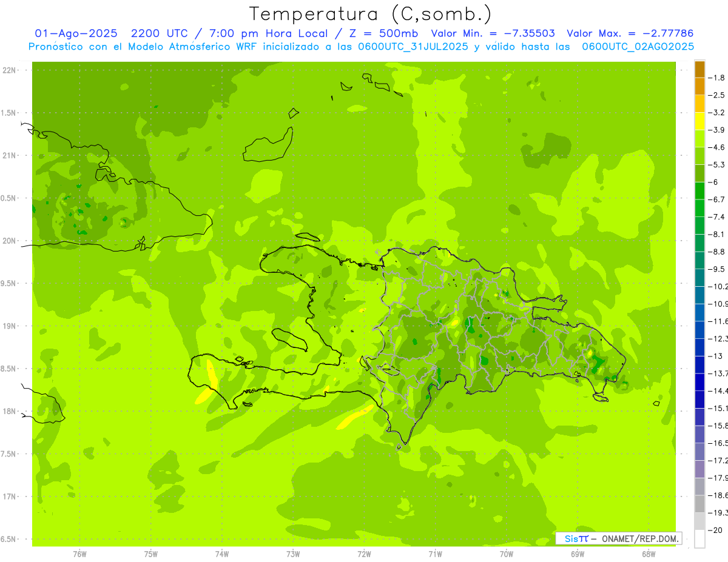
Task: Click the "73W" longitude label
Action: coord(293,554)
